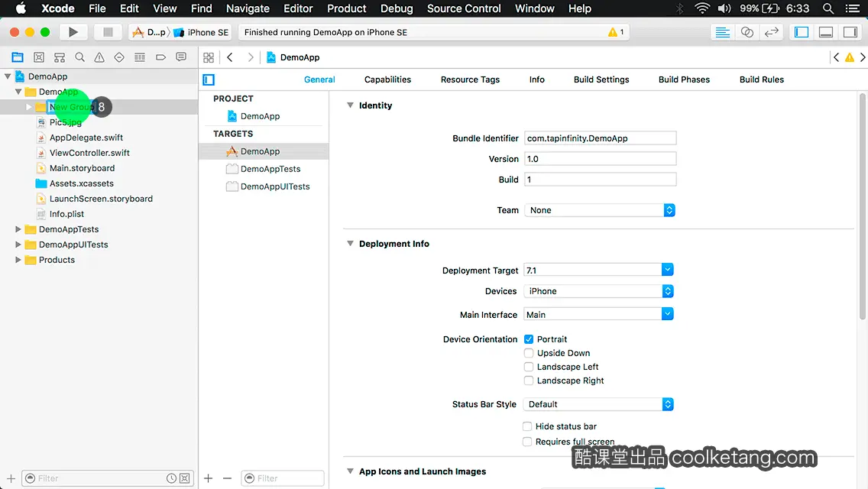Collapse App Icons and Launch Images section
This screenshot has height=489, width=868.
point(350,471)
